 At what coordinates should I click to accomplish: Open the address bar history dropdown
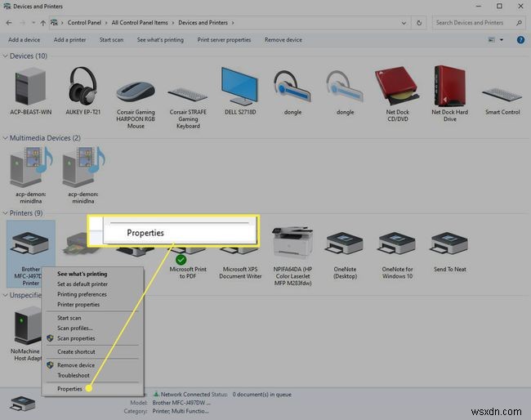click(404, 23)
